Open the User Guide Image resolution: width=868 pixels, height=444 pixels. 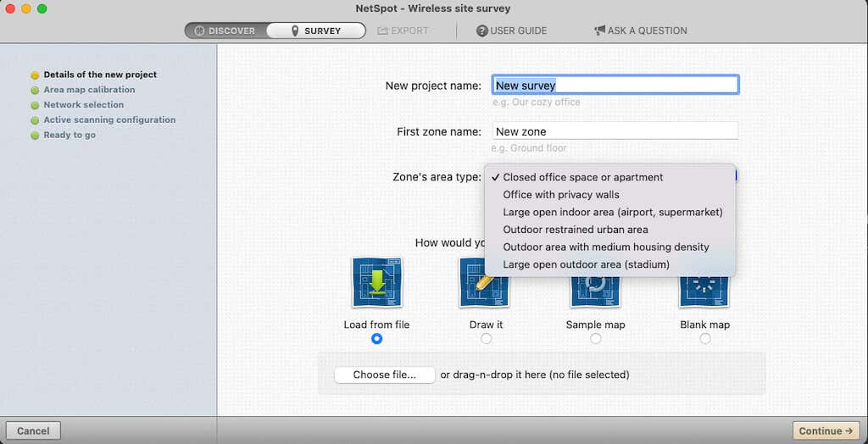511,31
